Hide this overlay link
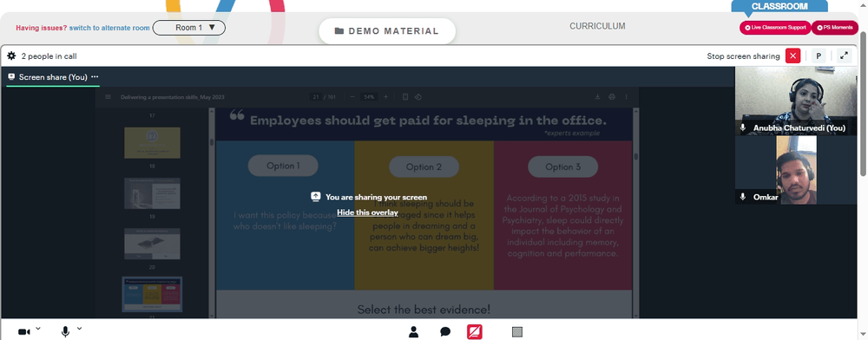This screenshot has height=340, width=868. 367,212
